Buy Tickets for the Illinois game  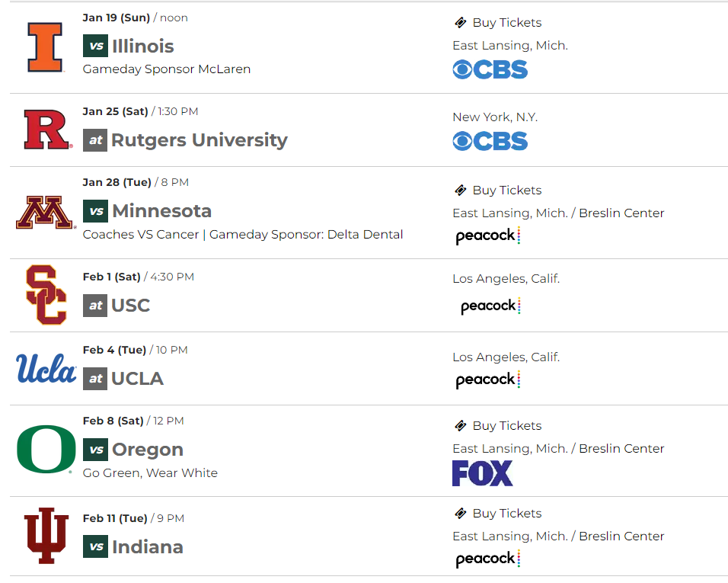tap(506, 23)
